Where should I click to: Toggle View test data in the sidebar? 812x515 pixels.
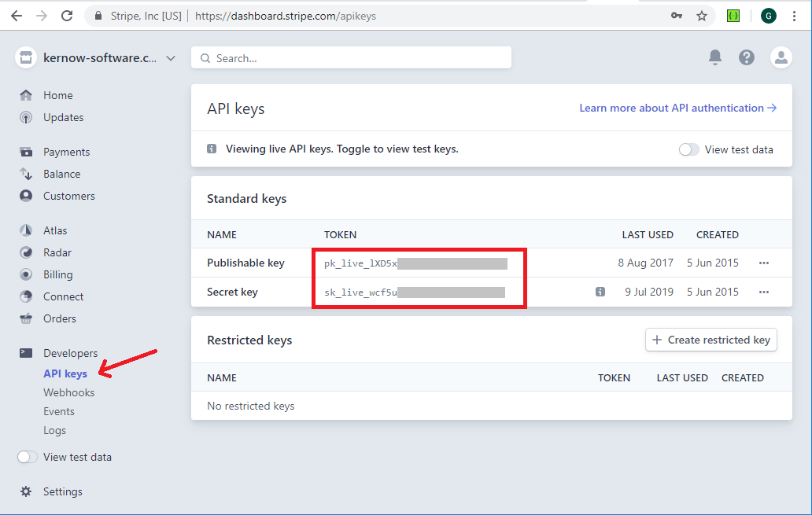click(28, 457)
